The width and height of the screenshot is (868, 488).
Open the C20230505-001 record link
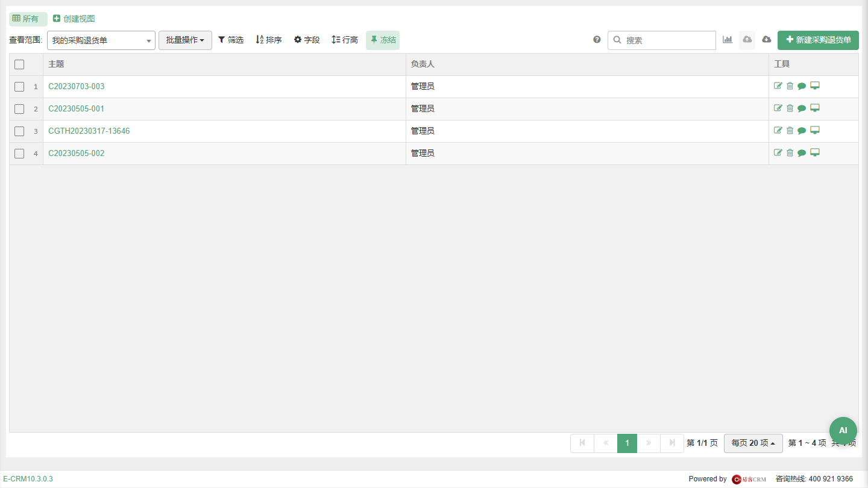[77, 108]
